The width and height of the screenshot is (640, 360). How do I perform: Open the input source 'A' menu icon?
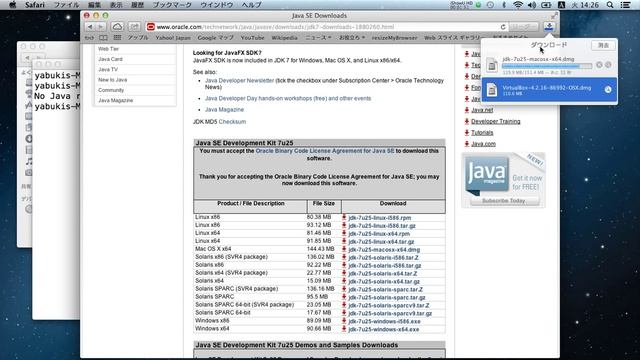pos(561,5)
